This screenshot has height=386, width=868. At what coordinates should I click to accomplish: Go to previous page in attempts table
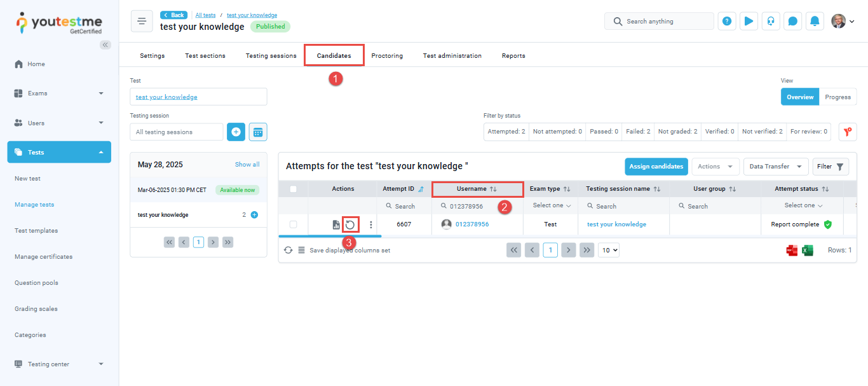[x=532, y=250]
